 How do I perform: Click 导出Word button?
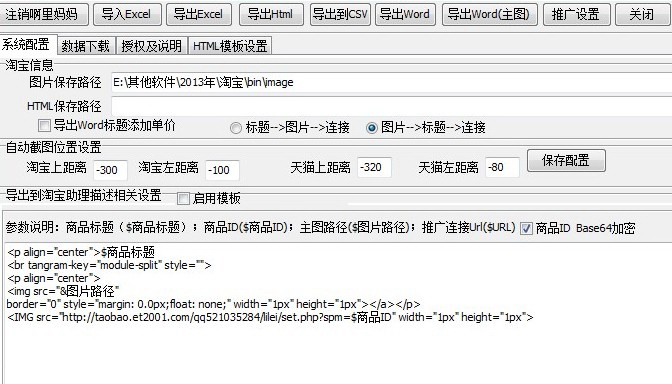(x=405, y=15)
